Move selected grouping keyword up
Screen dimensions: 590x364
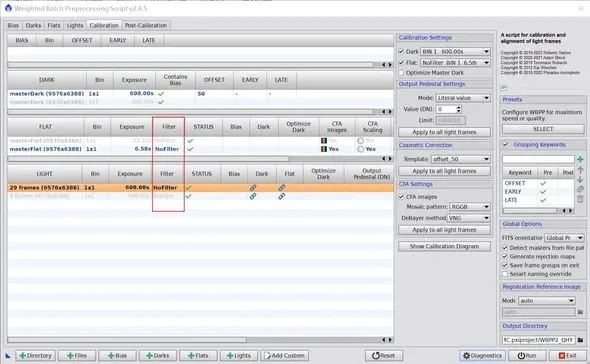point(580,170)
